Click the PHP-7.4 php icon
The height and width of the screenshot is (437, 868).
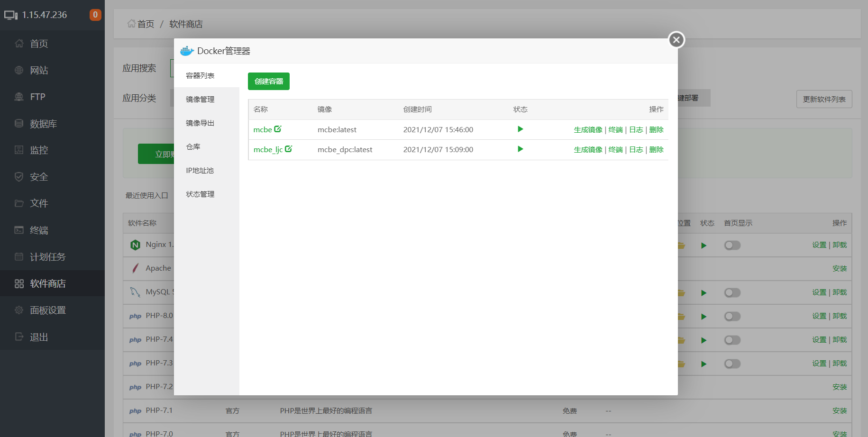[135, 340]
